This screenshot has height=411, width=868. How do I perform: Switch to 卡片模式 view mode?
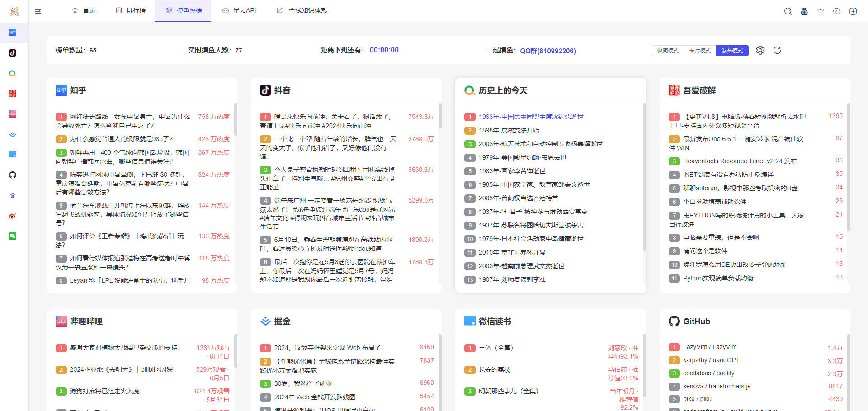point(700,51)
